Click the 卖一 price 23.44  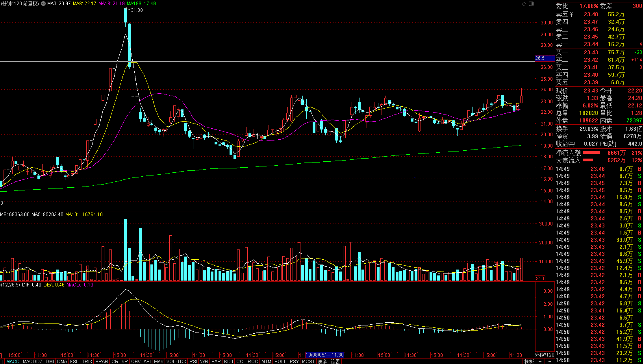pyautogui.click(x=591, y=44)
